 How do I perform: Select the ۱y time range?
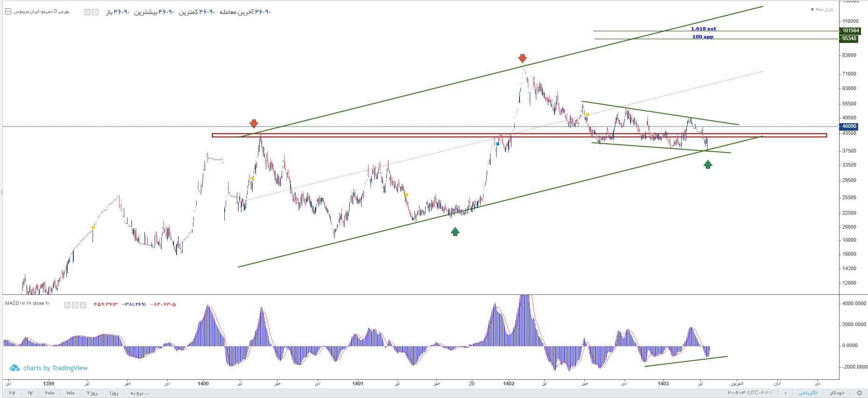click(x=30, y=393)
